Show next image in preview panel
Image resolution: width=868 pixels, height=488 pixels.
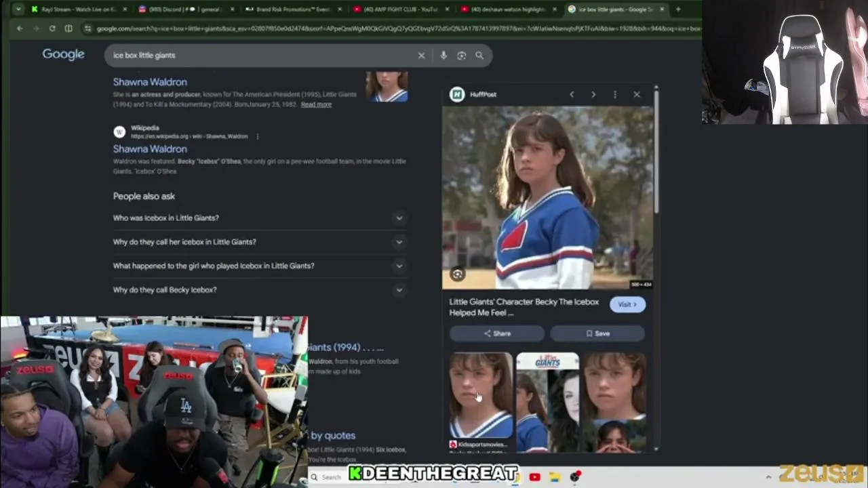[x=593, y=94]
